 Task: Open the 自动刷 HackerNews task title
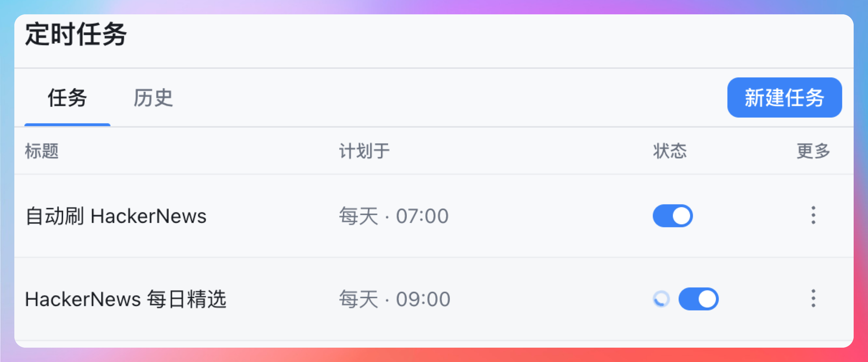click(x=116, y=216)
